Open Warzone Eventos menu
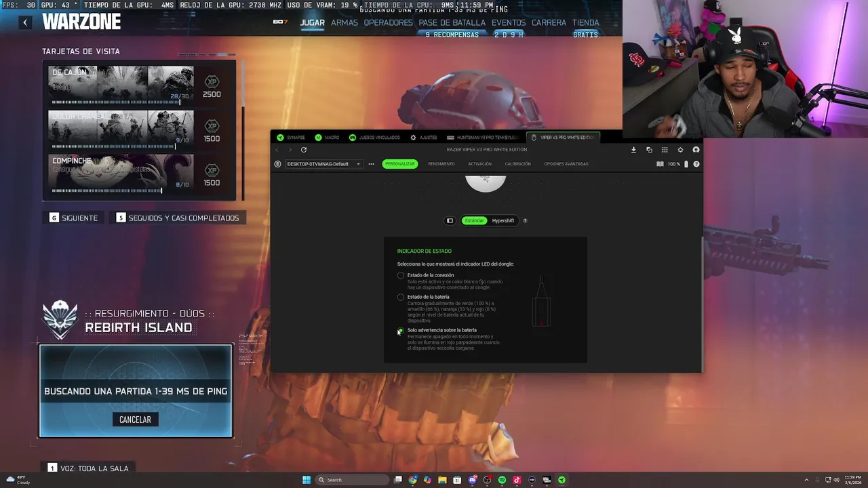 pyautogui.click(x=509, y=22)
